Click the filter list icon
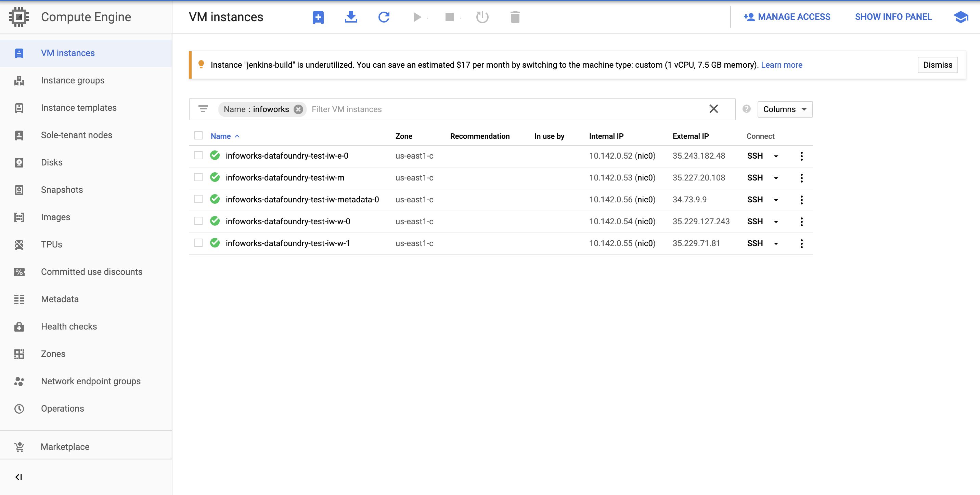This screenshot has height=495, width=980. tap(204, 109)
